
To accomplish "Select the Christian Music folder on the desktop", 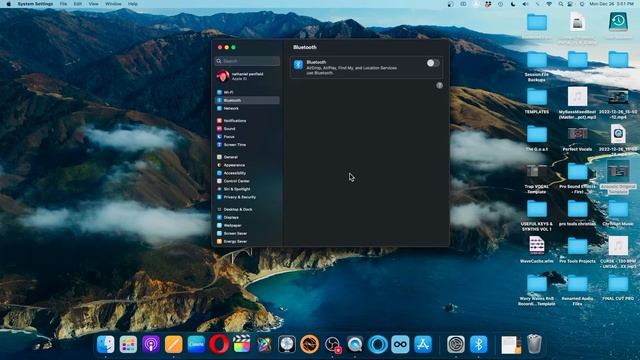I will coord(618,213).
